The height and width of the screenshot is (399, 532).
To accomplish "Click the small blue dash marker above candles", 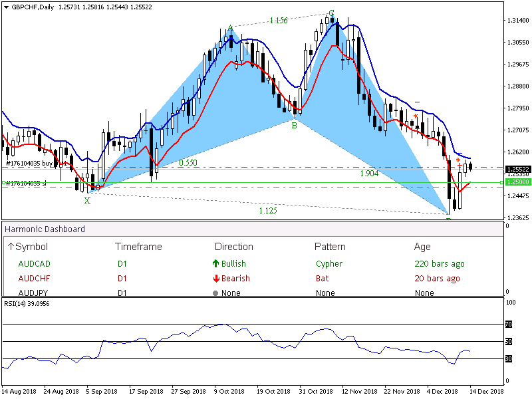I will tap(417, 102).
